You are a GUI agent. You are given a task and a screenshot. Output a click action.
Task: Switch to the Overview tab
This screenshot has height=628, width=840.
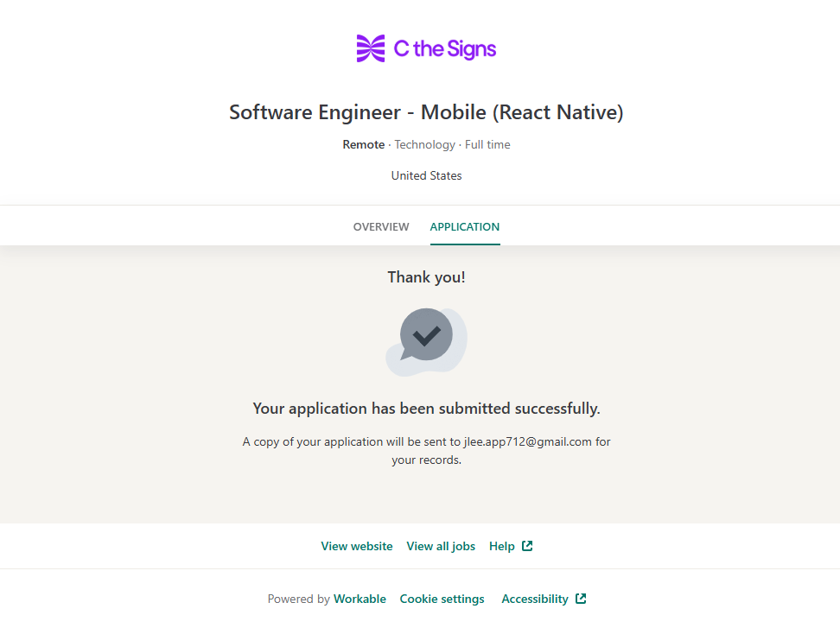point(381,227)
